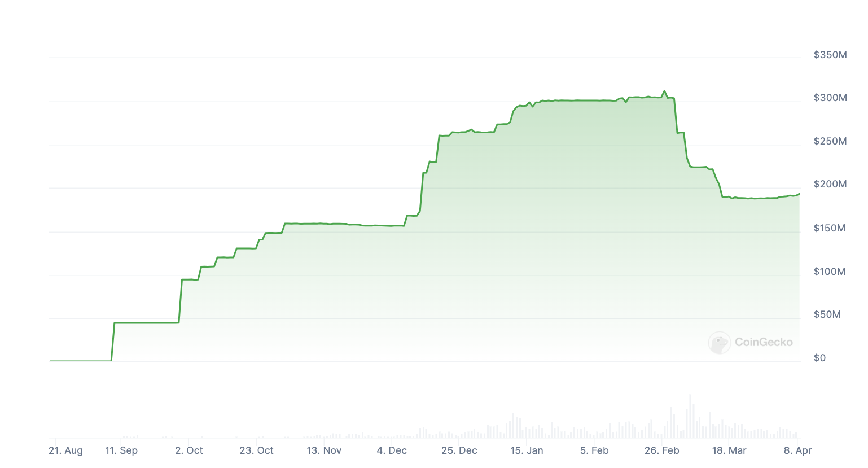The width and height of the screenshot is (868, 468).
Task: Click the CoinGecko gecko logo watermark
Action: click(x=719, y=343)
